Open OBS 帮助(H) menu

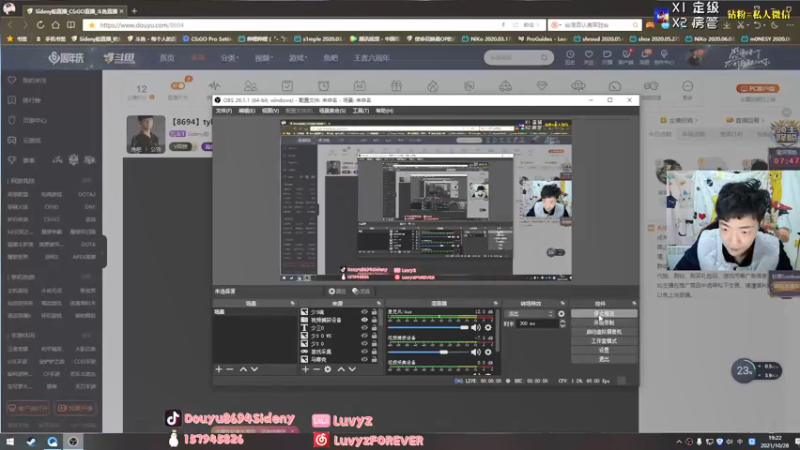click(x=384, y=111)
